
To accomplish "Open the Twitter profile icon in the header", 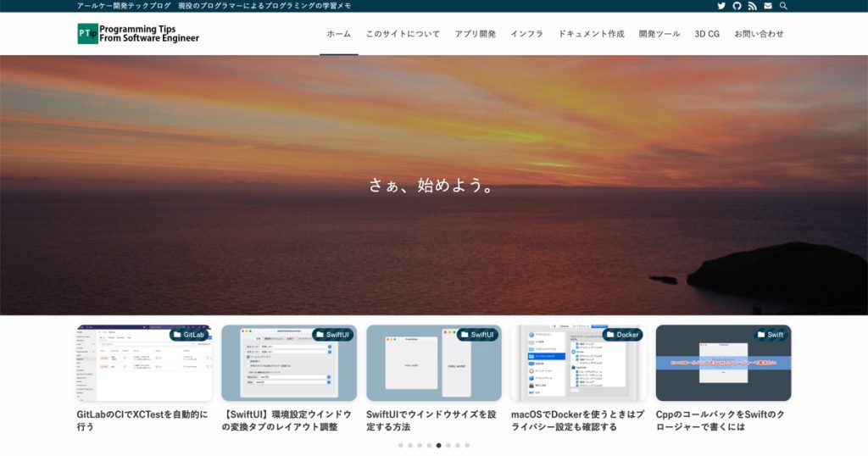I will 721,6.
